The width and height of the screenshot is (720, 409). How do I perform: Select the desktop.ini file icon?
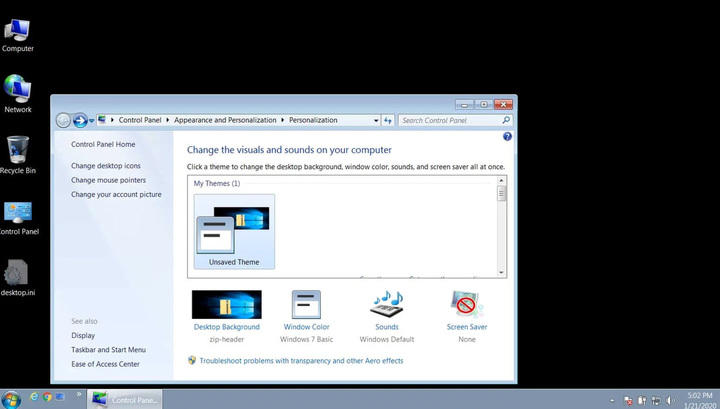click(x=17, y=277)
